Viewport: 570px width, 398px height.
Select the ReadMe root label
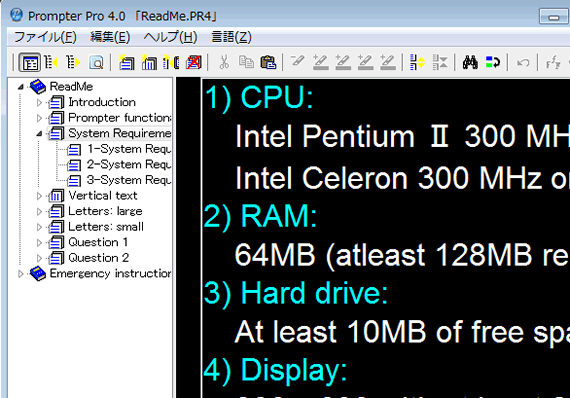[71, 87]
